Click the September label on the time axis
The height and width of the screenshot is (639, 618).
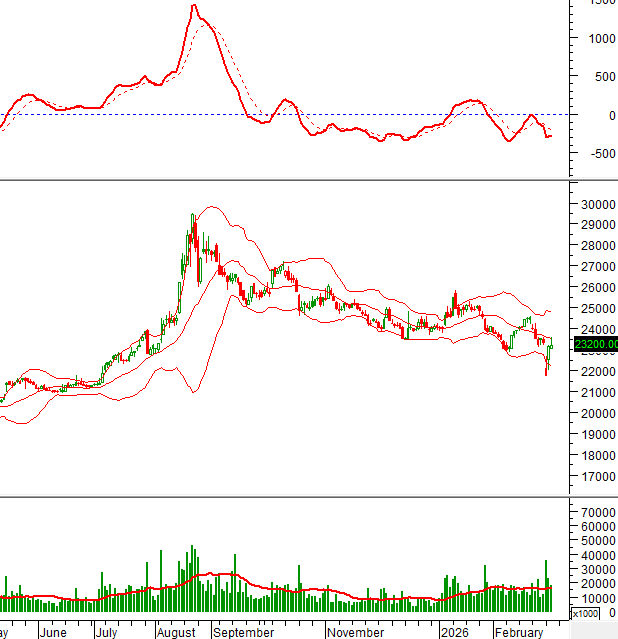243,632
